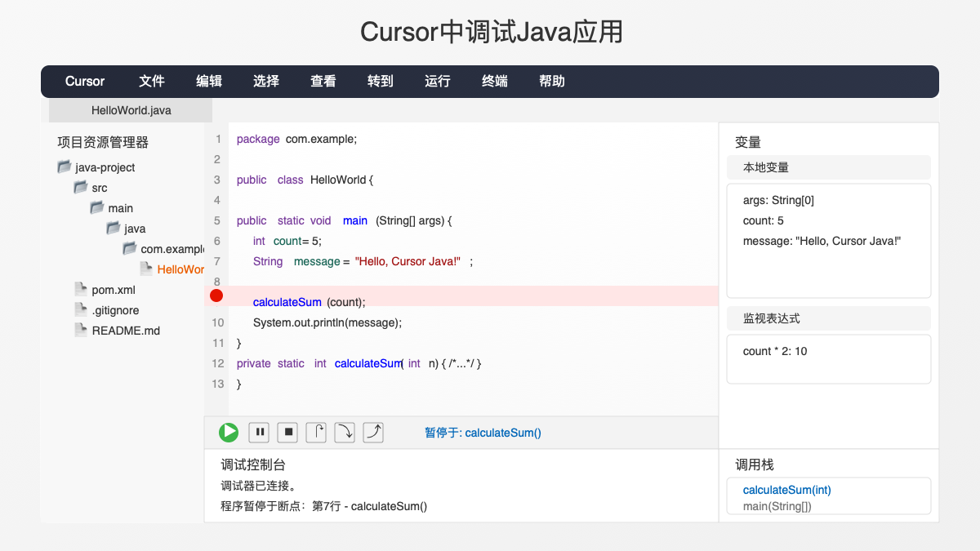Click the 项目资源管理器 panel title
Image resolution: width=980 pixels, height=551 pixels.
pyautogui.click(x=103, y=142)
